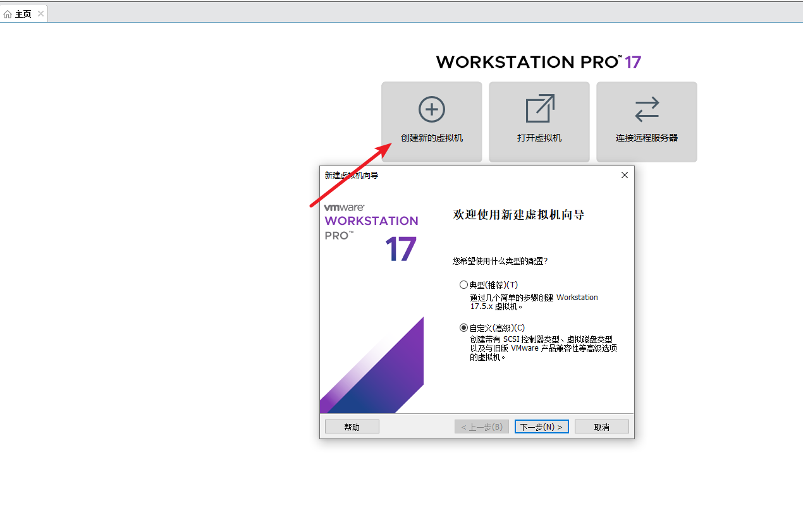
Task: Close the 主页 tab with its X
Action: (40, 14)
